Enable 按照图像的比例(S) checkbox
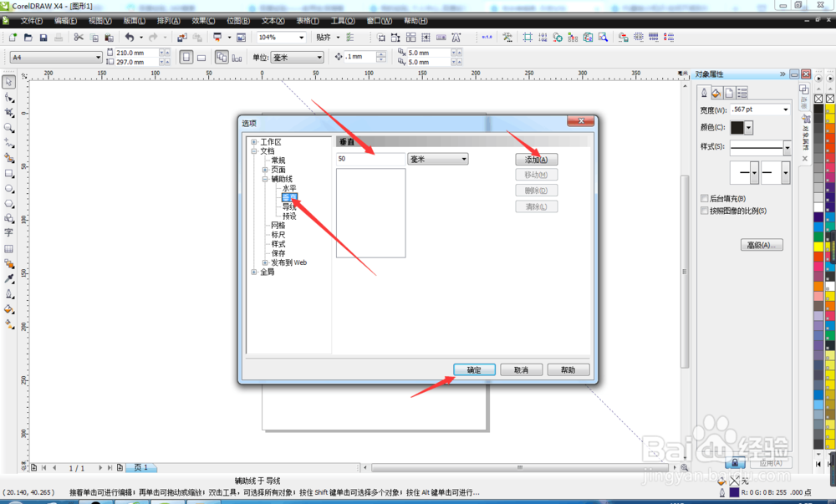Screen dimensions: 836x504 coord(704,211)
